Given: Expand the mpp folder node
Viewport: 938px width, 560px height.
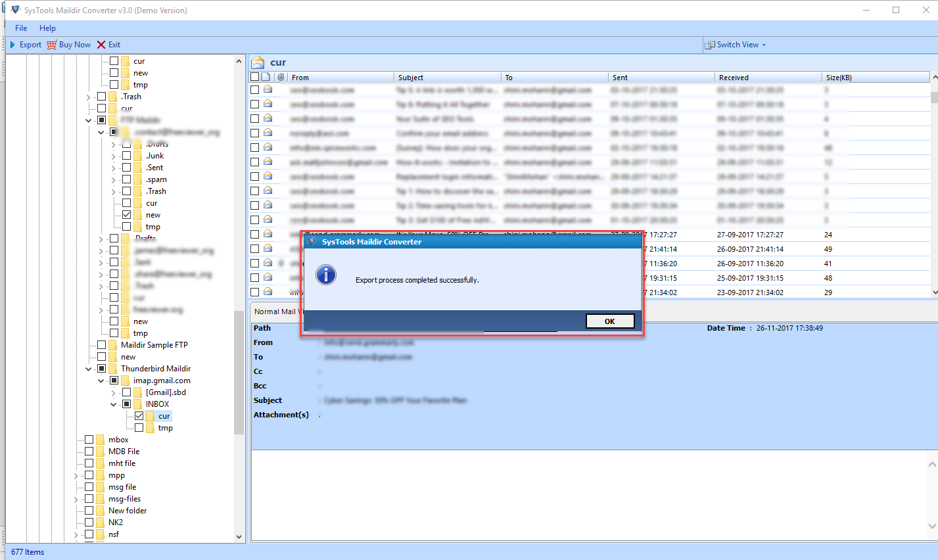Looking at the screenshot, I should click(x=76, y=476).
